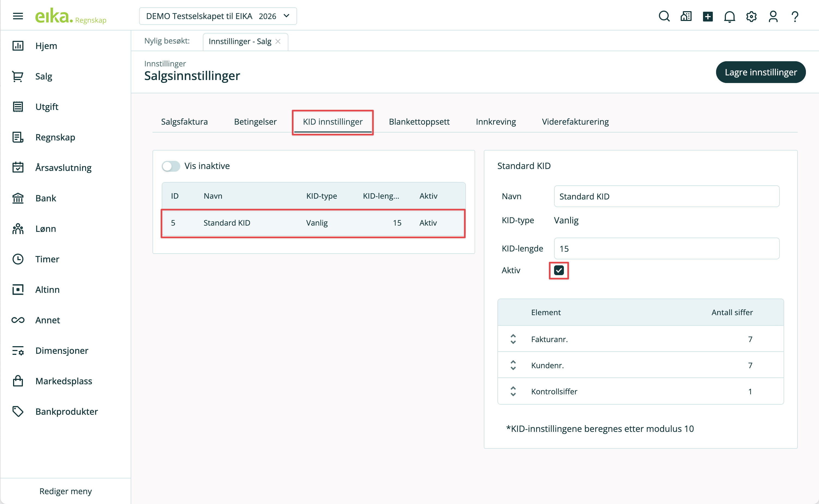Click the KID-lengde input field
This screenshot has height=504, width=819.
pyautogui.click(x=666, y=249)
